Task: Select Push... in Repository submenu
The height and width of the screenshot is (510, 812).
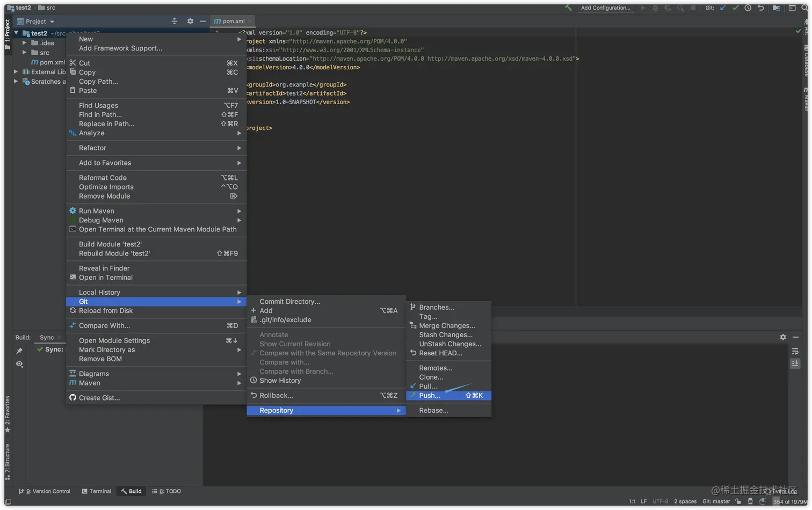Action: (448, 396)
